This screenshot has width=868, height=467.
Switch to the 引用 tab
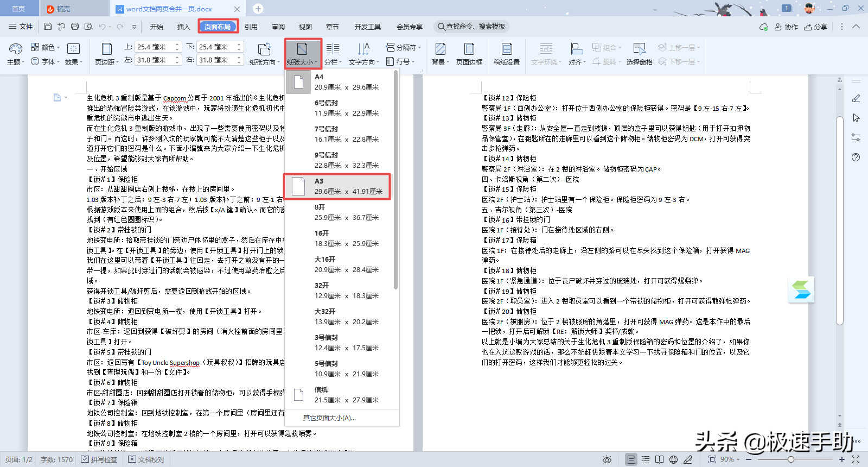(x=251, y=27)
